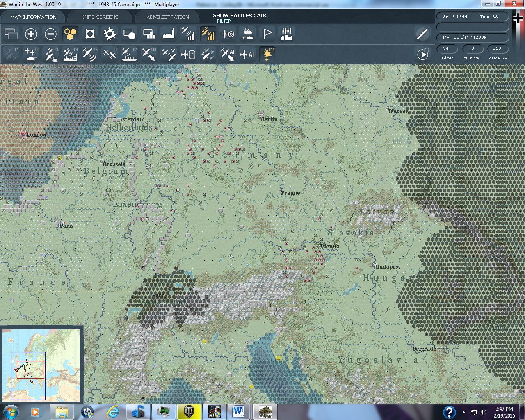
Task: Click the F12 next arrow button
Action: click(x=423, y=54)
